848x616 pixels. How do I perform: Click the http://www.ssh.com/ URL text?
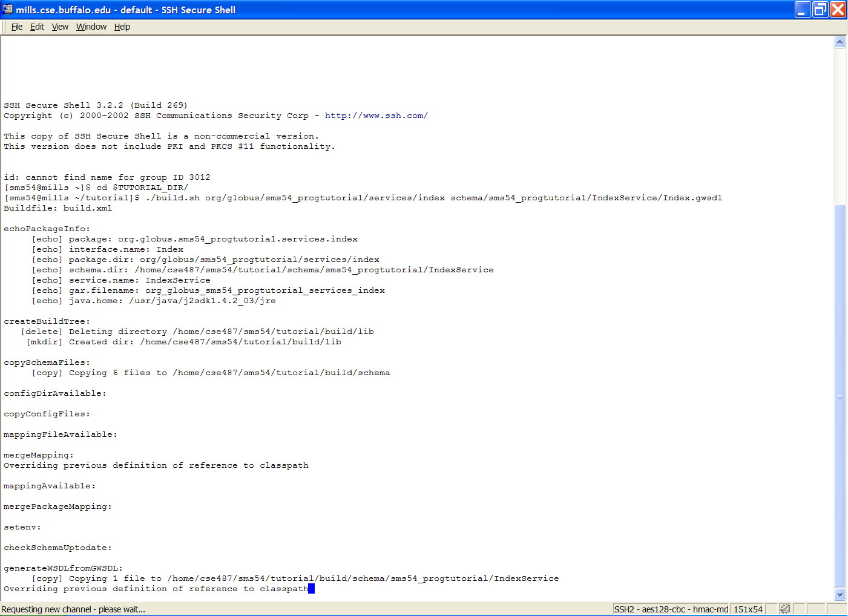tap(376, 116)
